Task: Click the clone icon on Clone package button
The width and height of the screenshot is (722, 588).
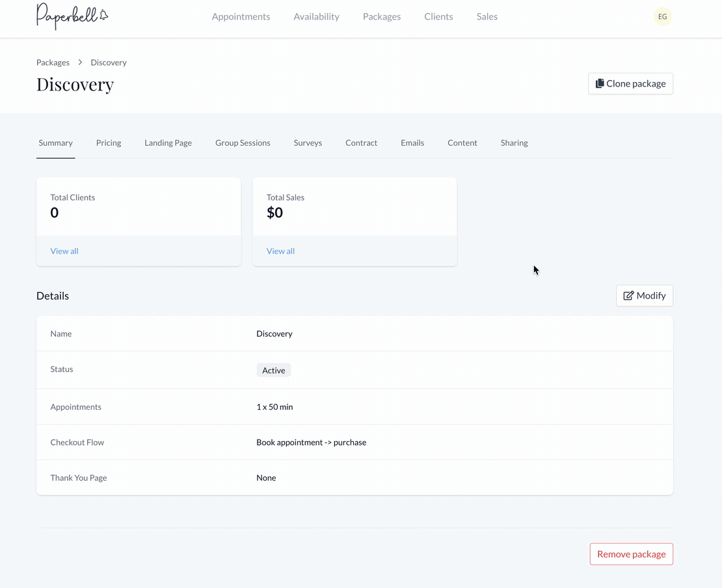Action: coord(599,83)
